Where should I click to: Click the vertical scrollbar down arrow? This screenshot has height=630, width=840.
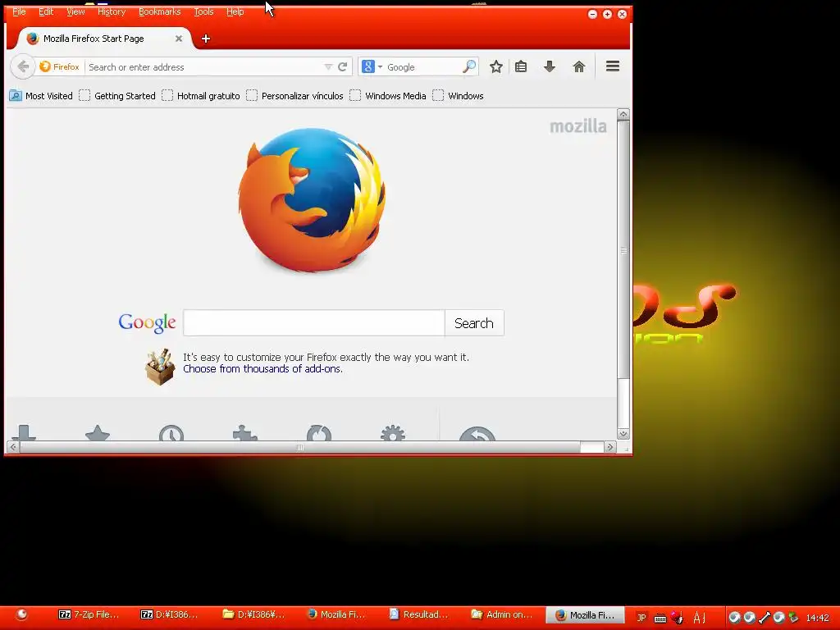(623, 434)
